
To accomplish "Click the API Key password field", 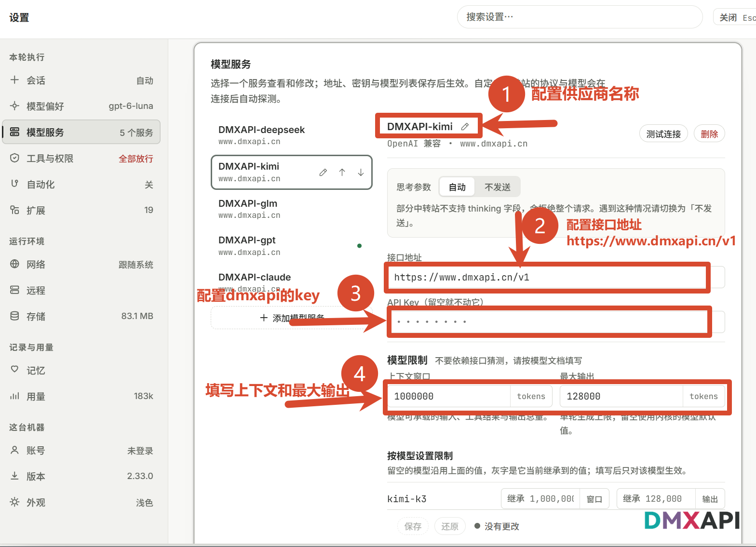I will point(556,321).
